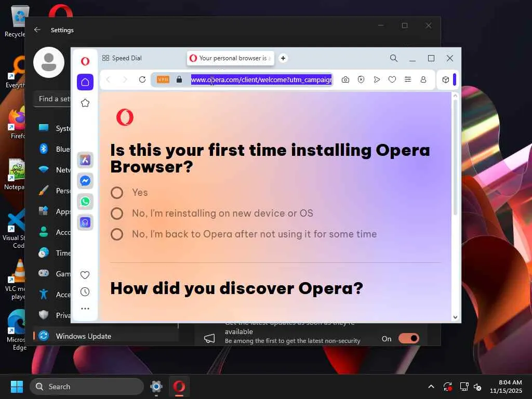Open Time & language in Settings window

(54, 253)
